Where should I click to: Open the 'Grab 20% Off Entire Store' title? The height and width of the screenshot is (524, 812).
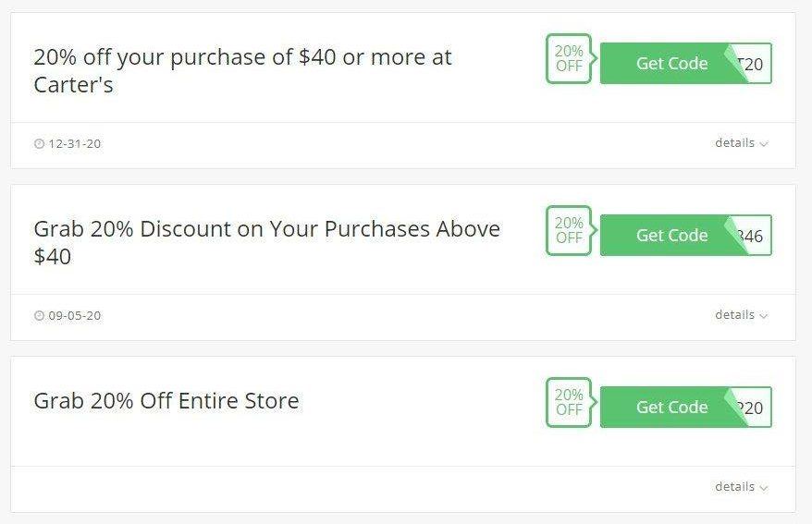click(x=166, y=401)
